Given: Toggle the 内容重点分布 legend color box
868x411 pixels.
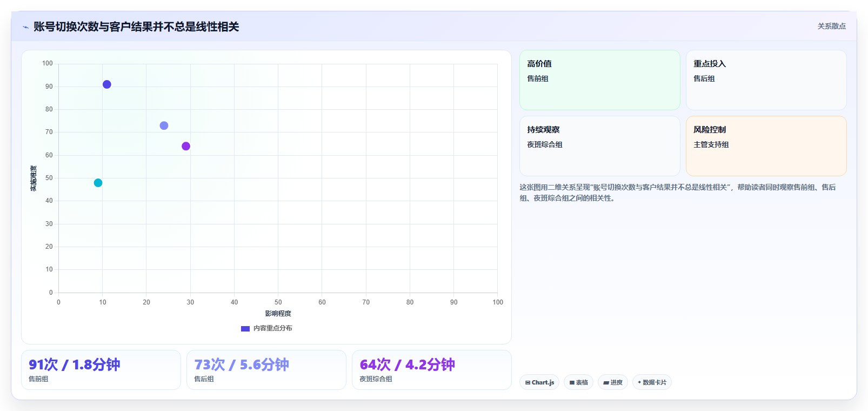Looking at the screenshot, I should click(245, 328).
